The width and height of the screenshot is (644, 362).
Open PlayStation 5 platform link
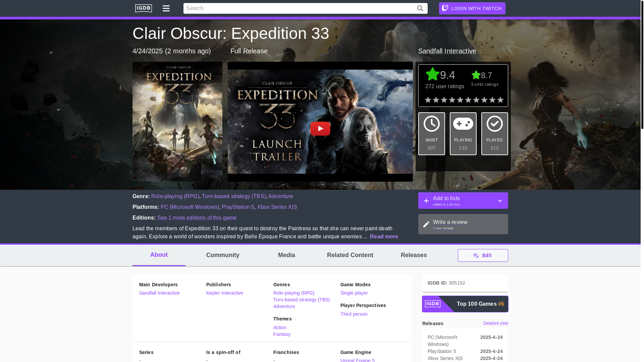tap(238, 207)
